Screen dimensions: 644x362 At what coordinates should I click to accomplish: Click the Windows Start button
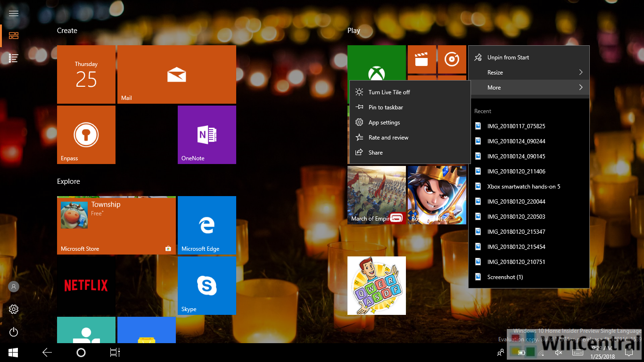pyautogui.click(x=13, y=352)
